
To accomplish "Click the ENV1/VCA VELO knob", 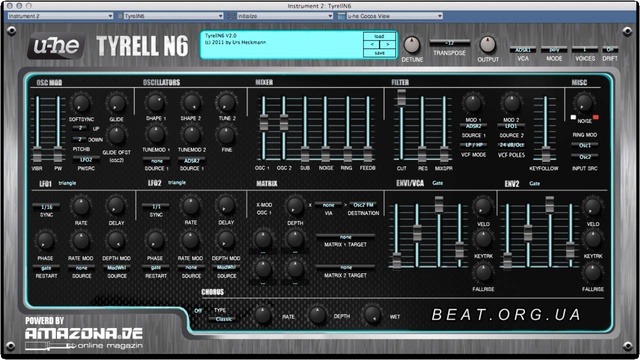I will pyautogui.click(x=483, y=207).
